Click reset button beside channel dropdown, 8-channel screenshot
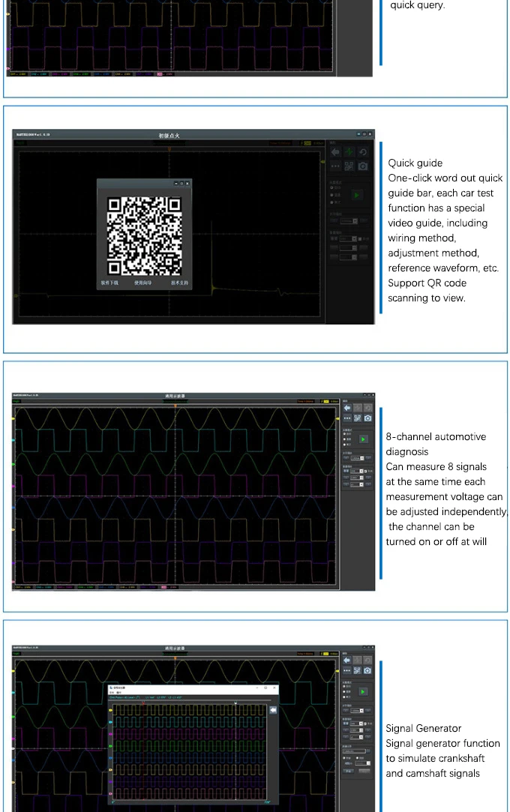 click(346, 472)
